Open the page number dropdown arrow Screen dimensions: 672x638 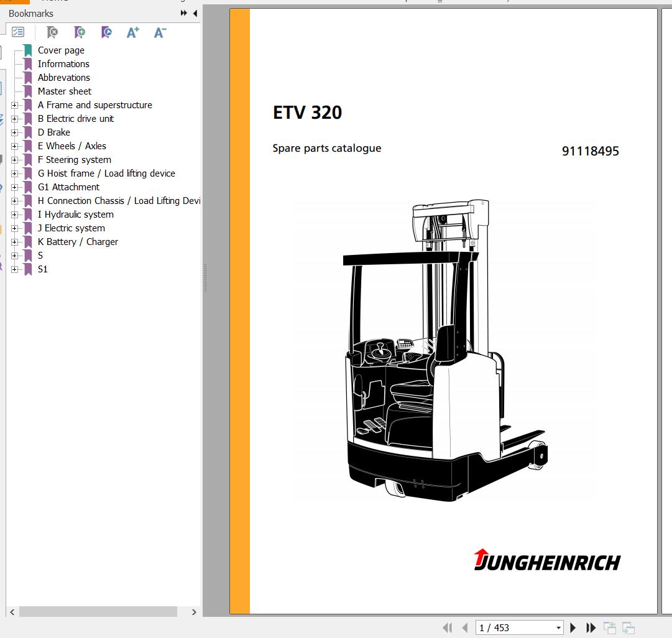point(558,628)
